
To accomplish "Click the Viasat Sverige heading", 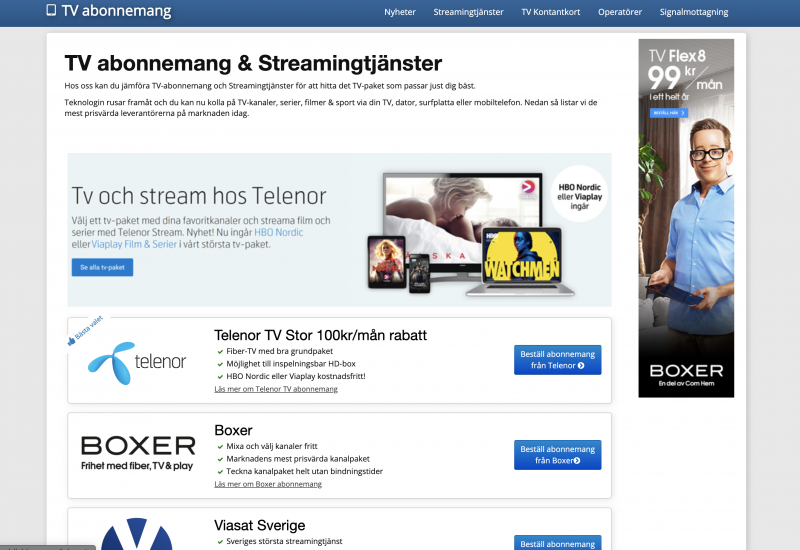I will (260, 525).
